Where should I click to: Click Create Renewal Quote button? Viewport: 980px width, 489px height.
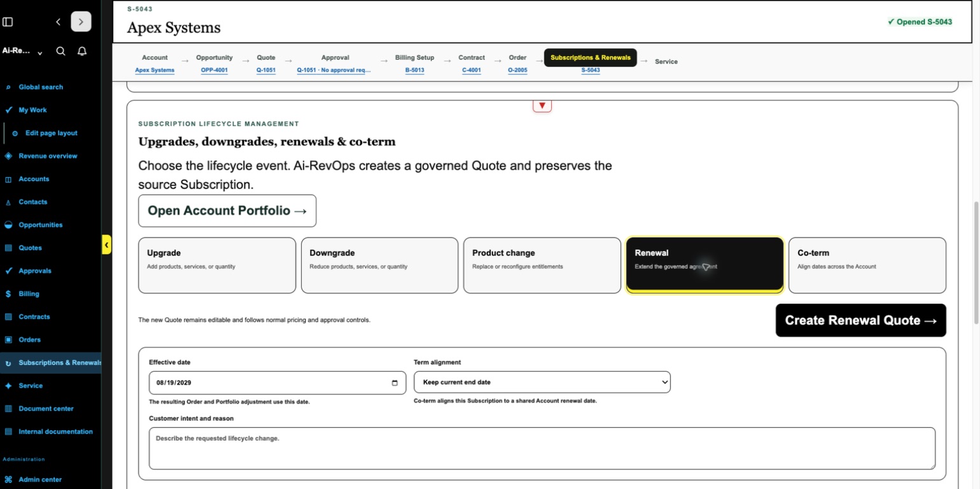(x=861, y=320)
